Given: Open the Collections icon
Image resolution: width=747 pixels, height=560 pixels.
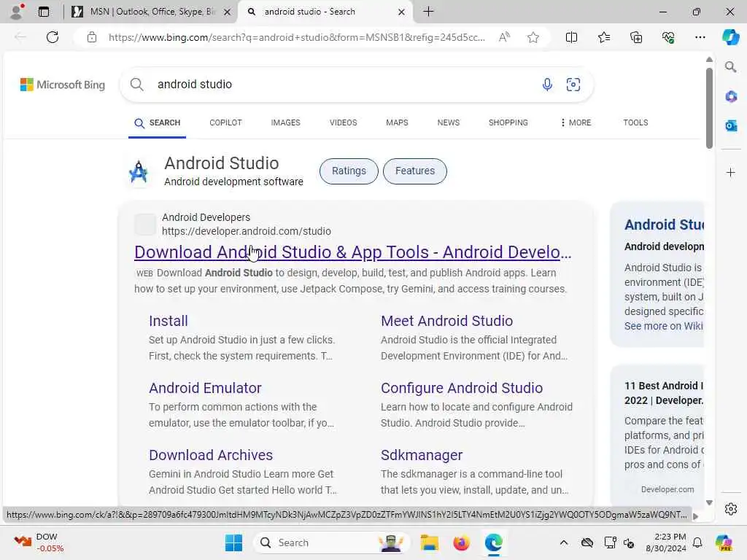Looking at the screenshot, I should (x=636, y=37).
